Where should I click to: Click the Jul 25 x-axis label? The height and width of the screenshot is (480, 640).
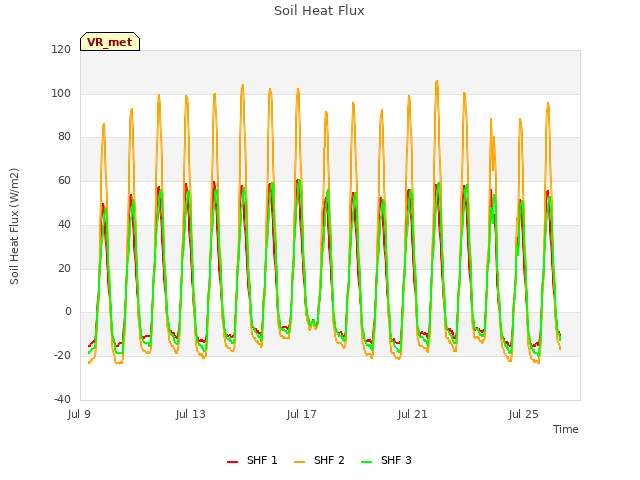point(524,414)
